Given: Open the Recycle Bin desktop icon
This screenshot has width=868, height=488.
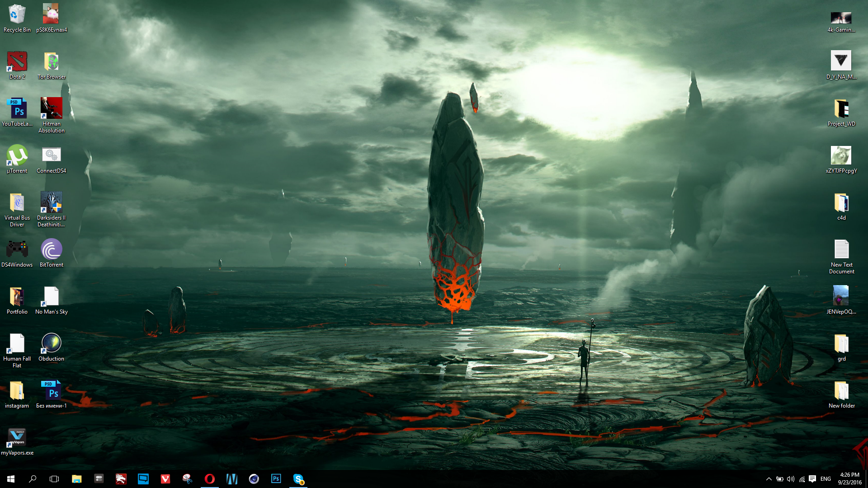Looking at the screenshot, I should click(x=17, y=19).
